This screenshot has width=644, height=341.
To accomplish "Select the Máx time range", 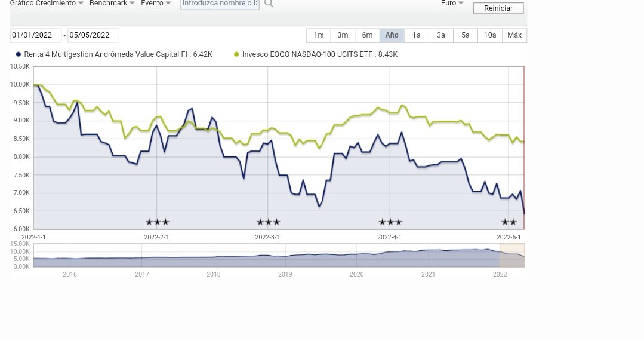I will click(514, 35).
